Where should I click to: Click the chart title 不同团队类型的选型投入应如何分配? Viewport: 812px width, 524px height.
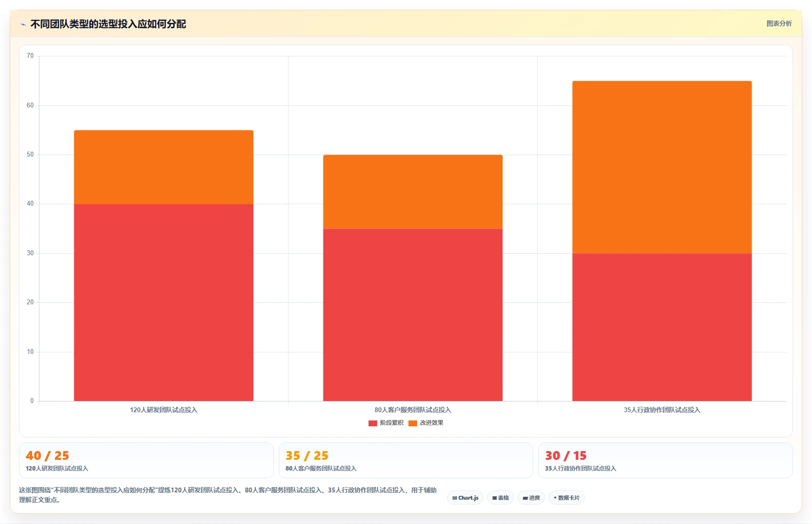pyautogui.click(x=108, y=24)
